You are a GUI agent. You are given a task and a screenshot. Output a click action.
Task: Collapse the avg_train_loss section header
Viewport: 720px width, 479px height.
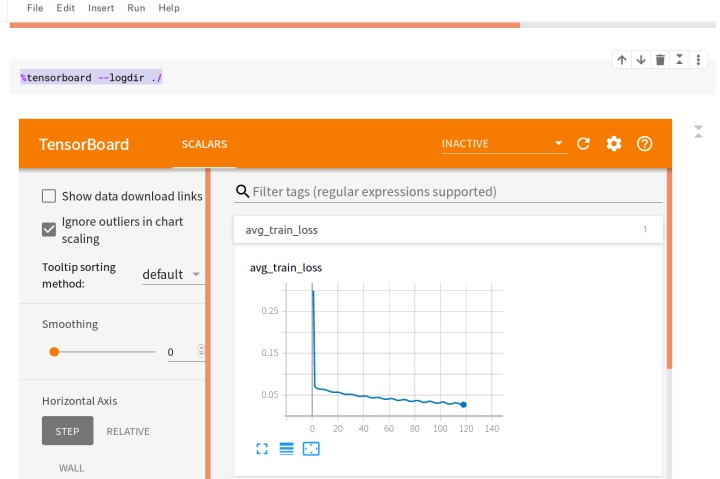click(x=448, y=230)
